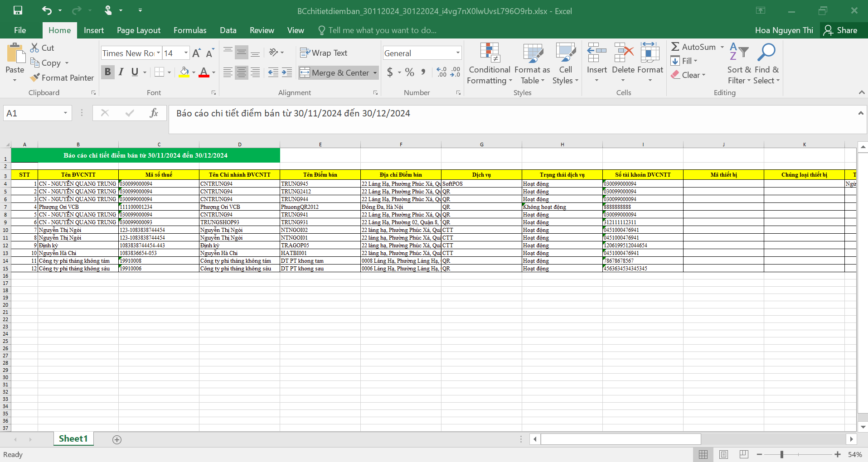Apply the red font color
Viewport: 868px width, 462px height.
pos(204,72)
